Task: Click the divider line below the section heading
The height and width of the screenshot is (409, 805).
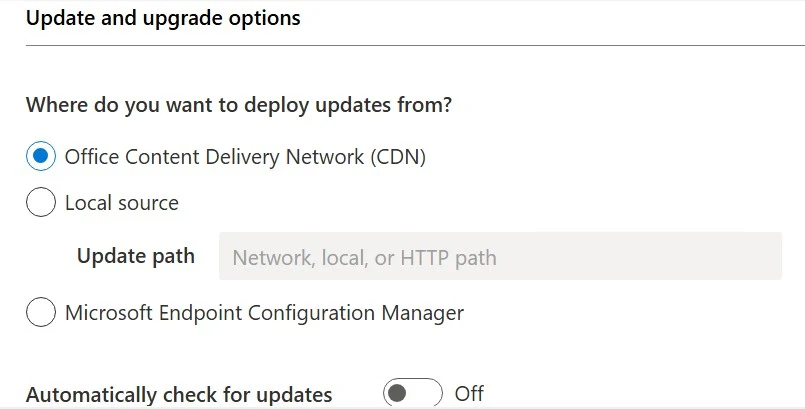Action: point(400,45)
